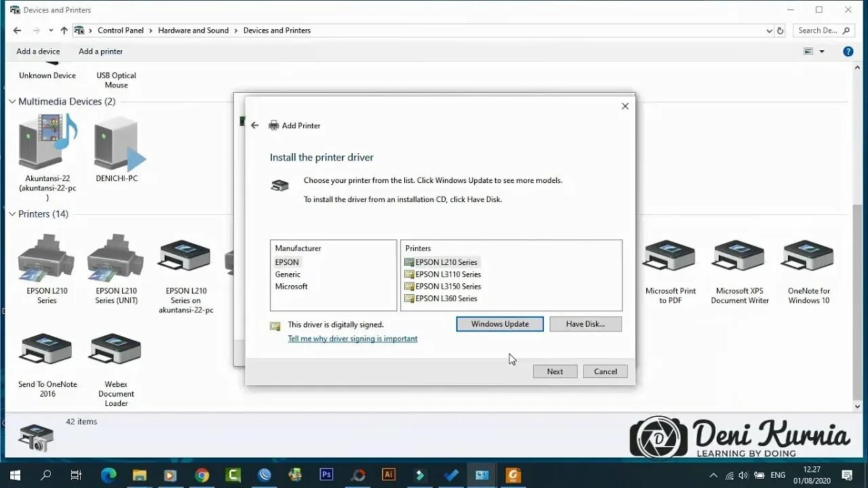This screenshot has height=488, width=868.
Task: Collapse the Multimedia Devices group
Action: tap(12, 102)
